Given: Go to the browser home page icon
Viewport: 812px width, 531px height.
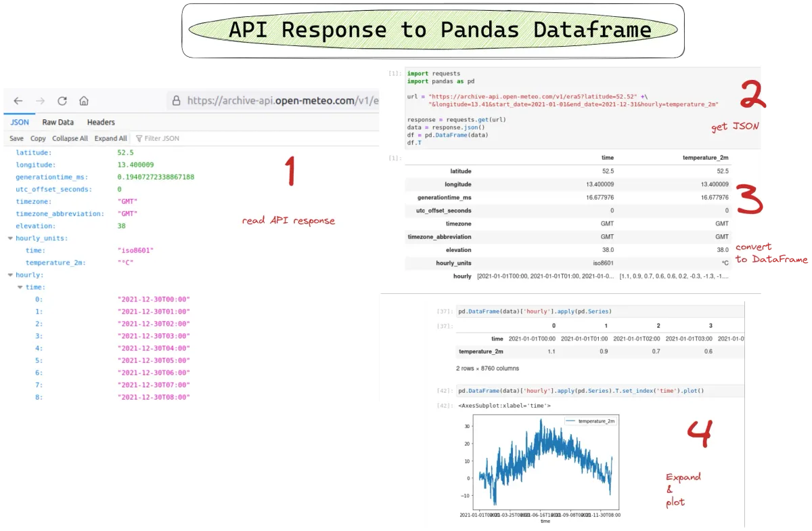Looking at the screenshot, I should pos(84,101).
